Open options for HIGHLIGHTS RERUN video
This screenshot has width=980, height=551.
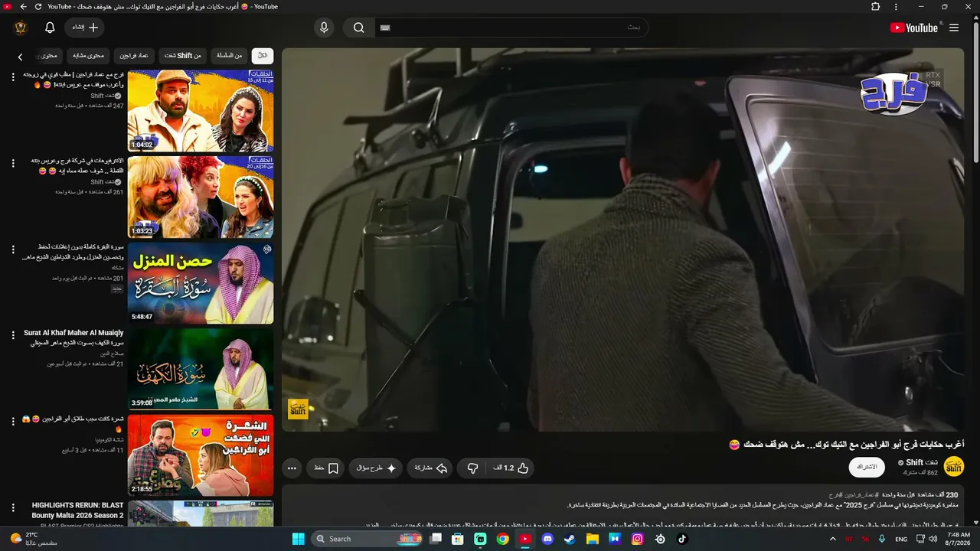click(13, 507)
